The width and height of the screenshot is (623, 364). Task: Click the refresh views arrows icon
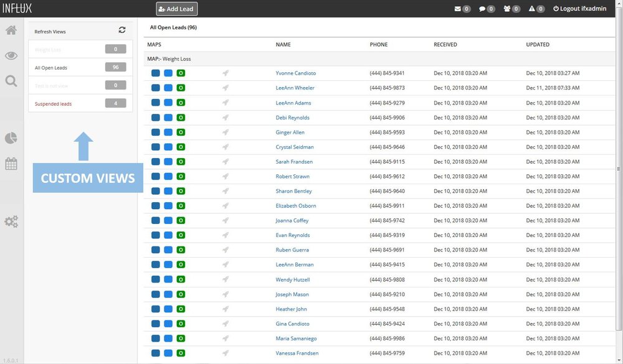coord(122,30)
